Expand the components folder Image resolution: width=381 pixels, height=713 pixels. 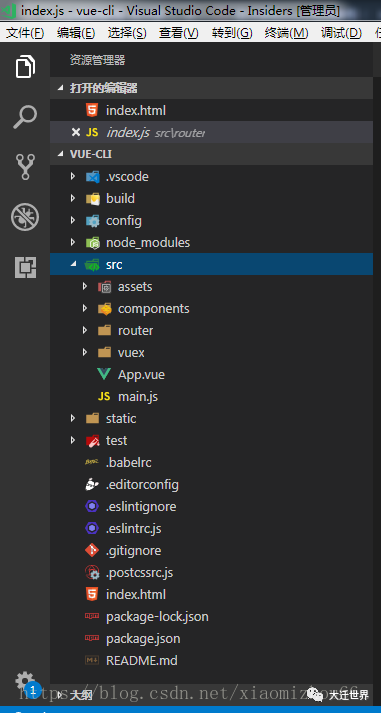(85, 308)
